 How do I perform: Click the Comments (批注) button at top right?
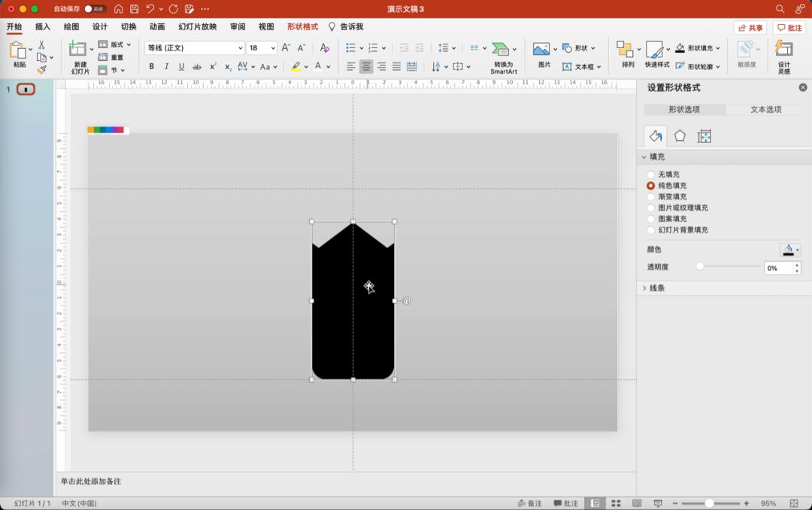click(x=789, y=28)
